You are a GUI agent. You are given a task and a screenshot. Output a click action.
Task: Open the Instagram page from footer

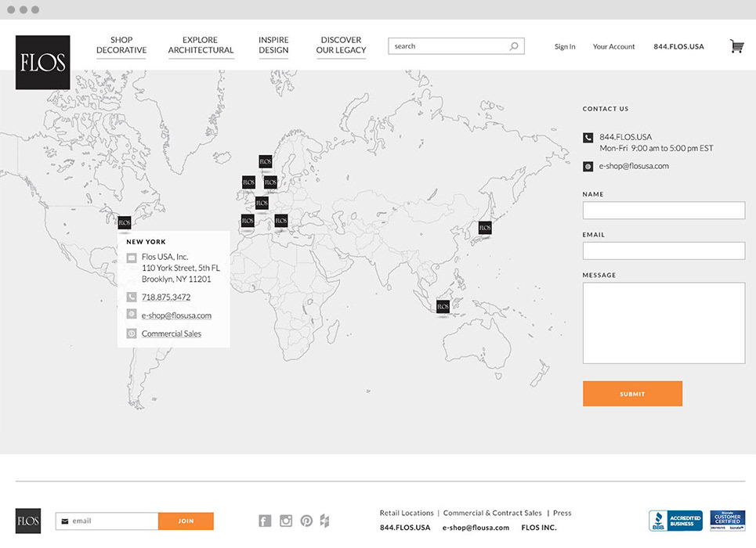pos(286,521)
